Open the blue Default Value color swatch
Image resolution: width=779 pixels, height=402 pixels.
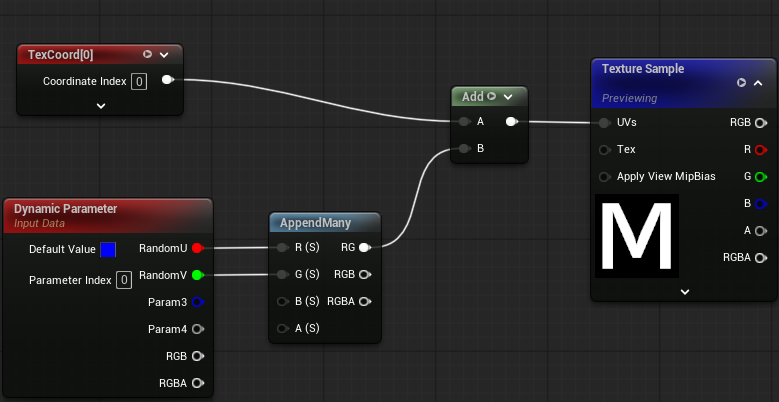108,249
